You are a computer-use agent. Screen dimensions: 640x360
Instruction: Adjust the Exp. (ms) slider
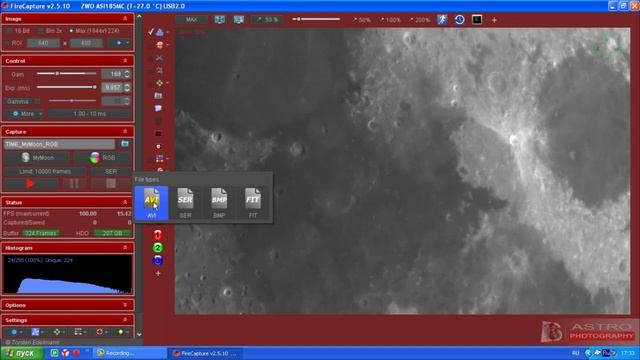tap(66, 87)
